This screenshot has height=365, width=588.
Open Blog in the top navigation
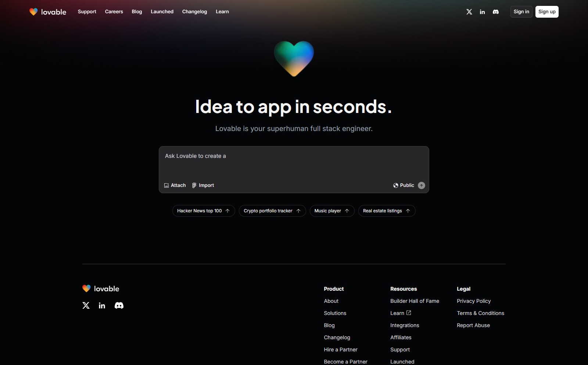(137, 12)
